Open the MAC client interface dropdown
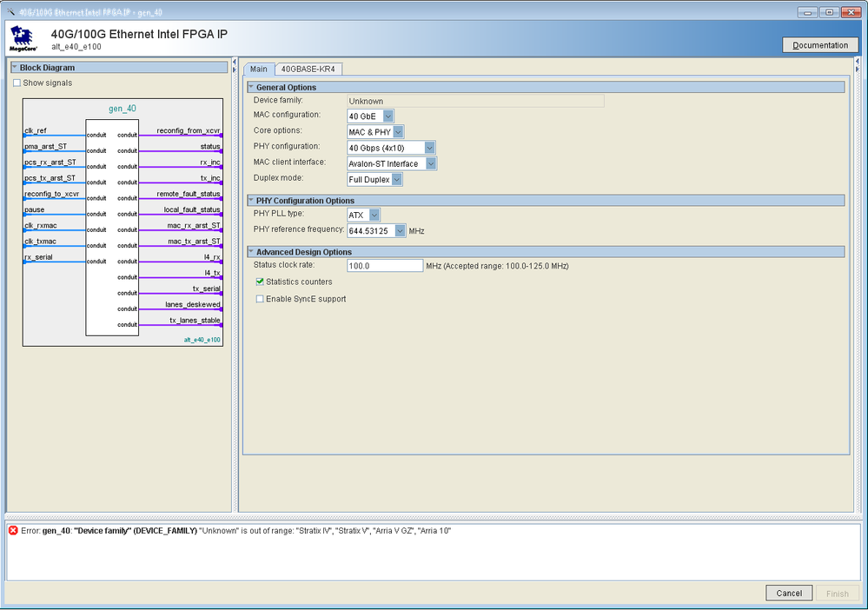This screenshot has height=610, width=868. [431, 163]
